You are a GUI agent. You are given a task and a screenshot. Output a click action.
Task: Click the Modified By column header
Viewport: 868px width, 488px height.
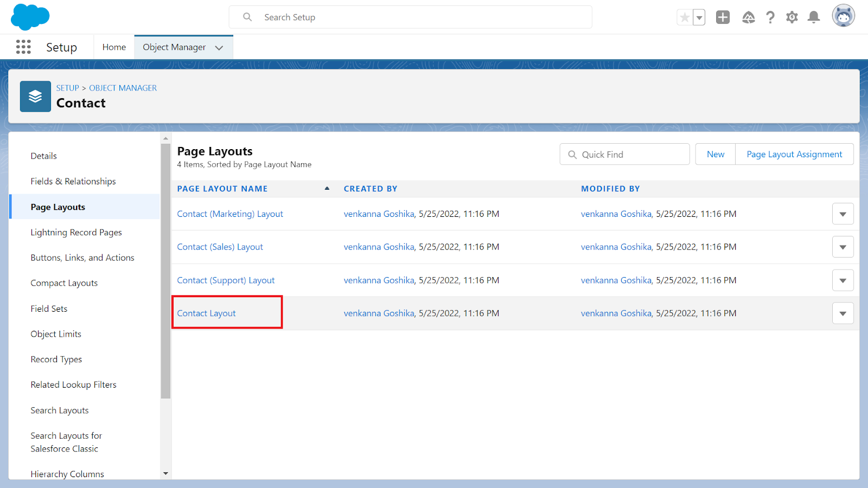tap(610, 189)
